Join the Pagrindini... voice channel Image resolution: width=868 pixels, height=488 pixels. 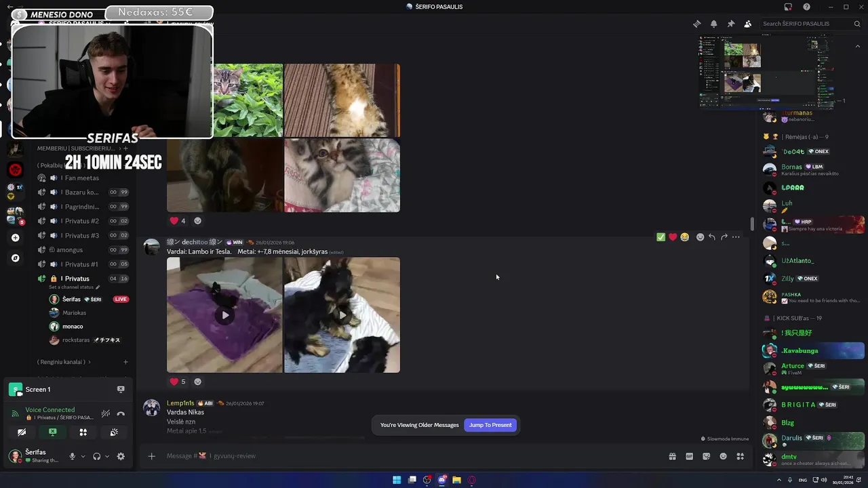(83, 207)
